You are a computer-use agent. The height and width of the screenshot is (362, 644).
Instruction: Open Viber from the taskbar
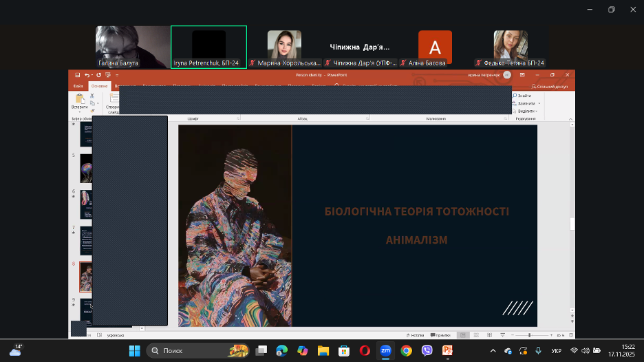pyautogui.click(x=427, y=350)
